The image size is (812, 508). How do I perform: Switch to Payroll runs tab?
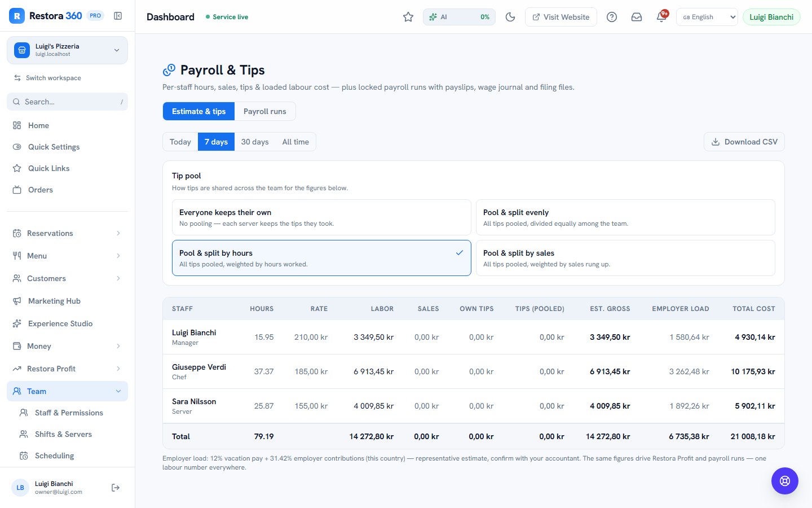(x=265, y=111)
